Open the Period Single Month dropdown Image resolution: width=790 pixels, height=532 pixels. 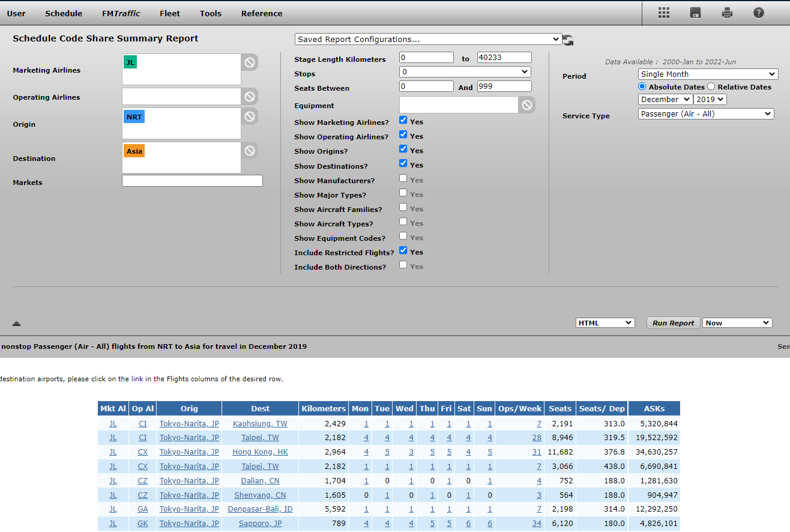708,74
